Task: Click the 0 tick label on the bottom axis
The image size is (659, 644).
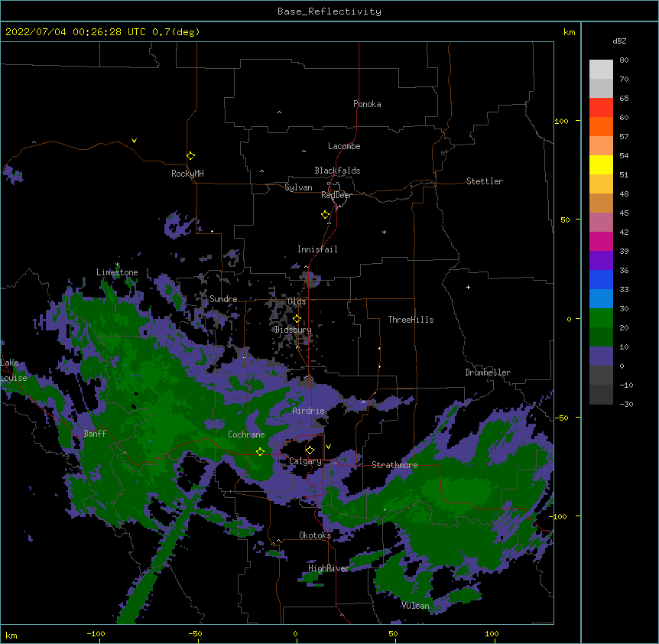Action: pos(295,633)
